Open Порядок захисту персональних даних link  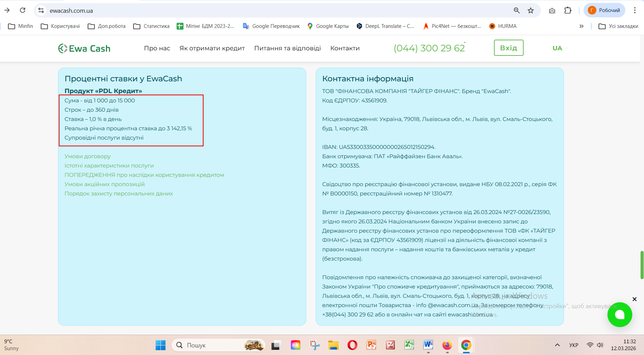coord(119,194)
